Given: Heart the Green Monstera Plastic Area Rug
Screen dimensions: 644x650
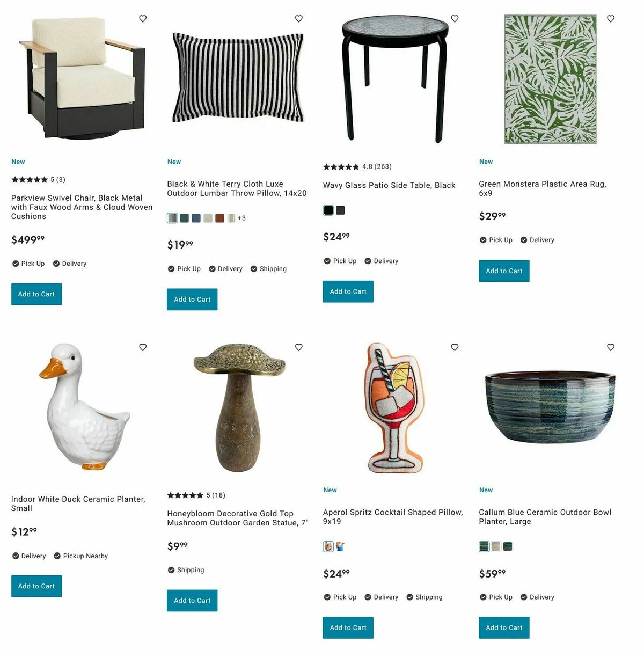Looking at the screenshot, I should click(611, 19).
